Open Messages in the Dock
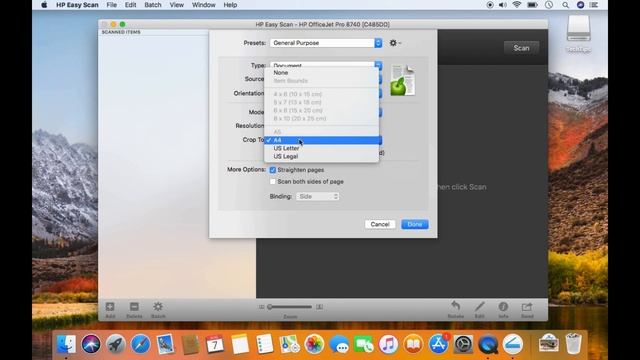This screenshot has height=360, width=640. tap(339, 344)
